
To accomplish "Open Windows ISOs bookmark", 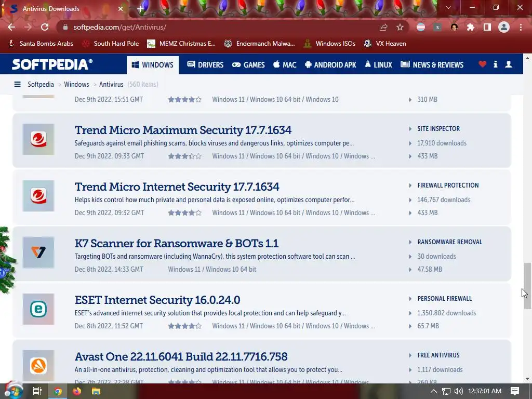I will point(329,44).
